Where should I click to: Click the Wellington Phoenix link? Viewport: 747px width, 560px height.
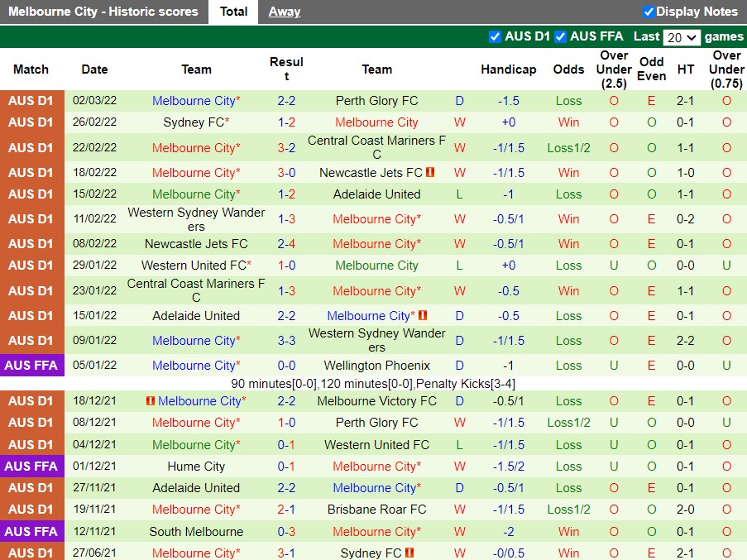(377, 365)
